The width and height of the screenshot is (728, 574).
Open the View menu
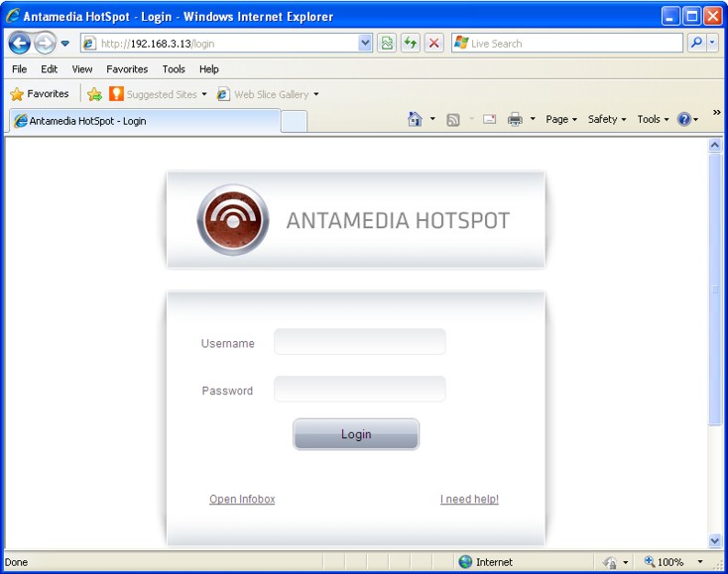coord(81,69)
